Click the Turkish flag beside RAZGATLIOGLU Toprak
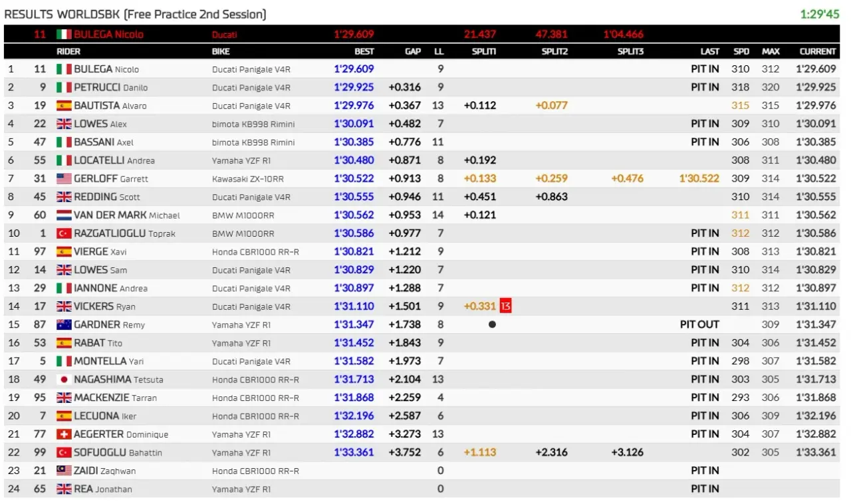Screen dimensions: 851x504 pos(64,233)
